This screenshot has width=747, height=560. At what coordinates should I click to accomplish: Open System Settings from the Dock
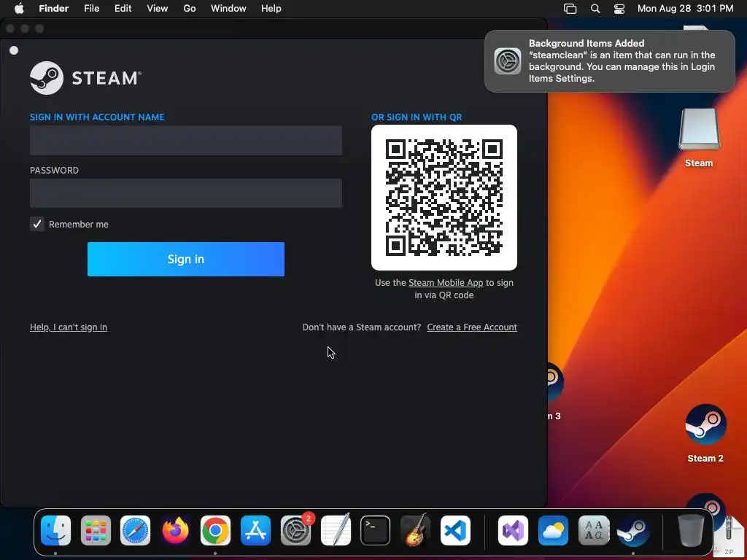coord(296,530)
